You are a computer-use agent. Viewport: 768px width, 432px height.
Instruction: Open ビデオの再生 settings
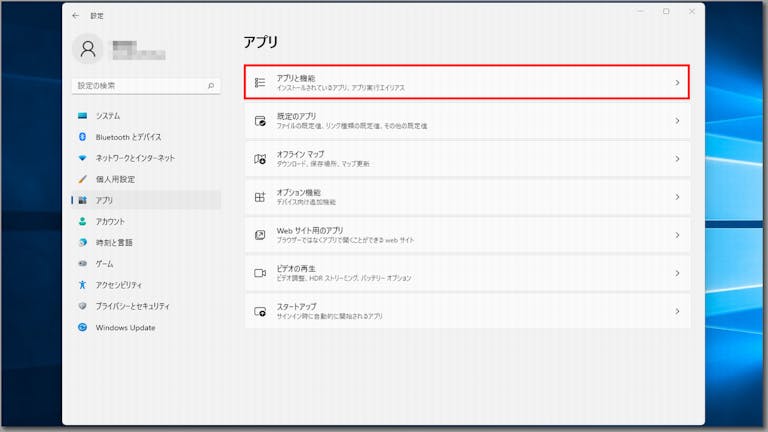click(467, 273)
